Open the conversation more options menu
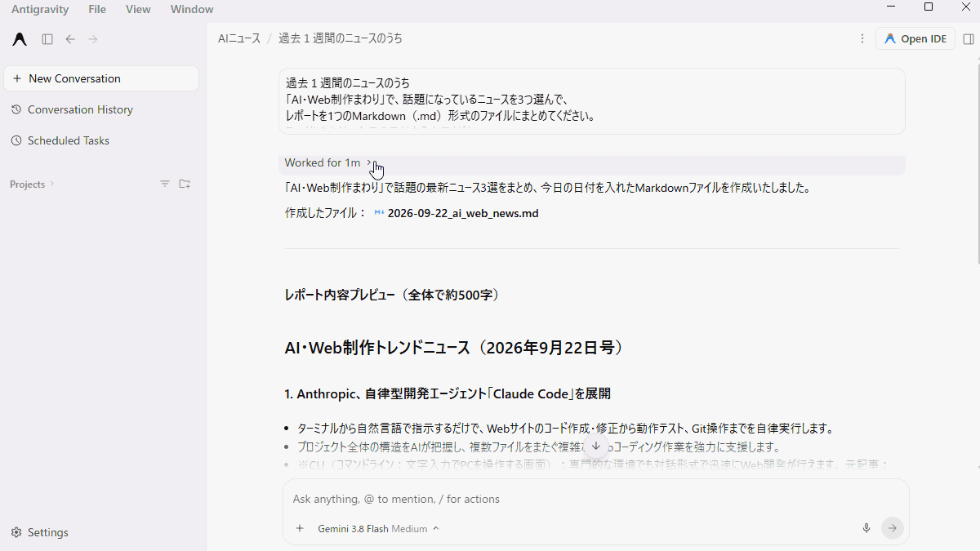 tap(862, 38)
